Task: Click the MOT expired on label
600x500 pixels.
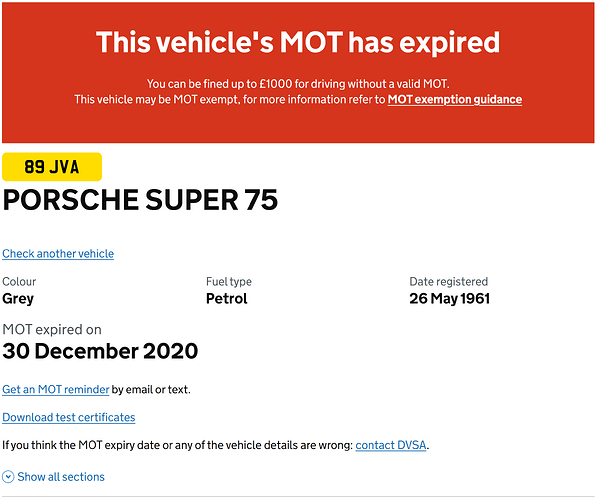Action: [52, 329]
